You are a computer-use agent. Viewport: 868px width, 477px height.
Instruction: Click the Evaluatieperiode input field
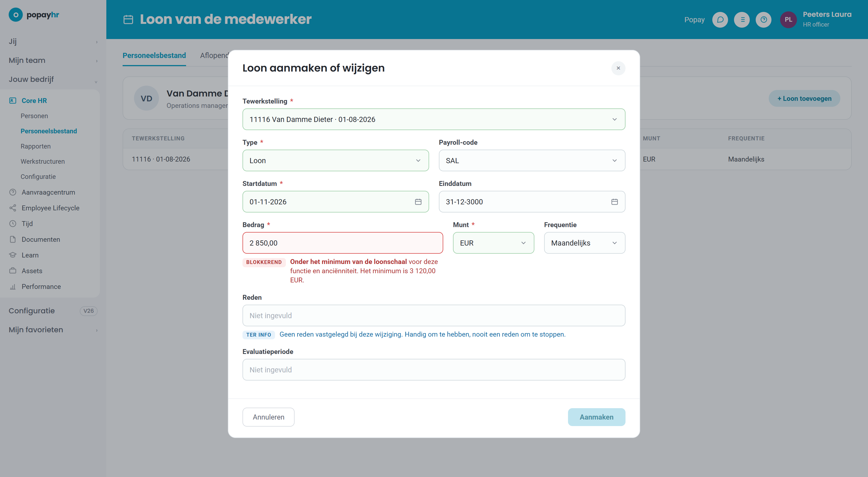434,370
